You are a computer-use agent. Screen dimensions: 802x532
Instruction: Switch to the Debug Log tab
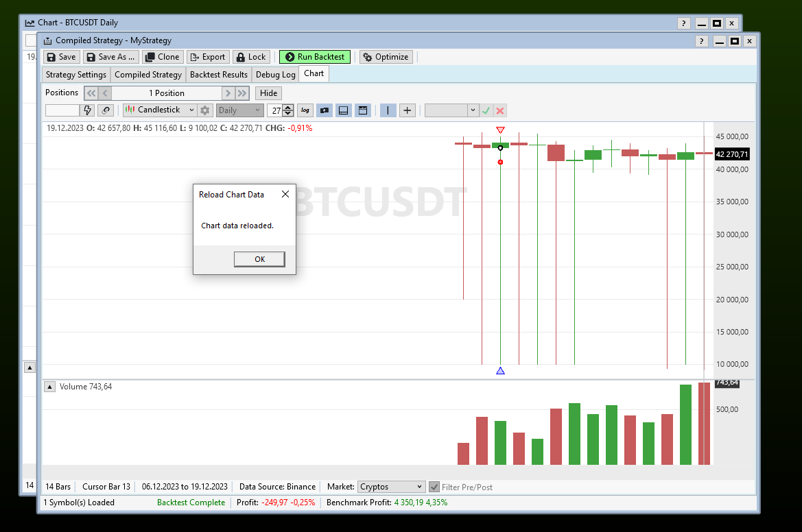pyautogui.click(x=275, y=75)
